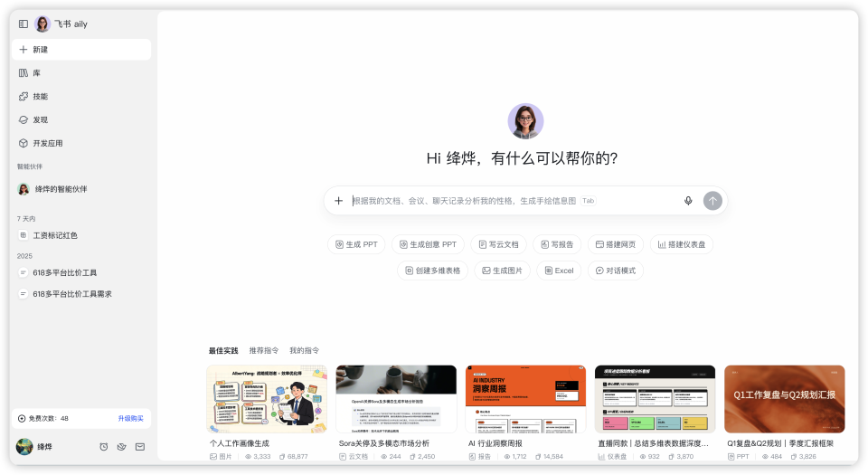Click the Hi 绛烨 greeting heading
This screenshot has width=868, height=475.
[522, 158]
